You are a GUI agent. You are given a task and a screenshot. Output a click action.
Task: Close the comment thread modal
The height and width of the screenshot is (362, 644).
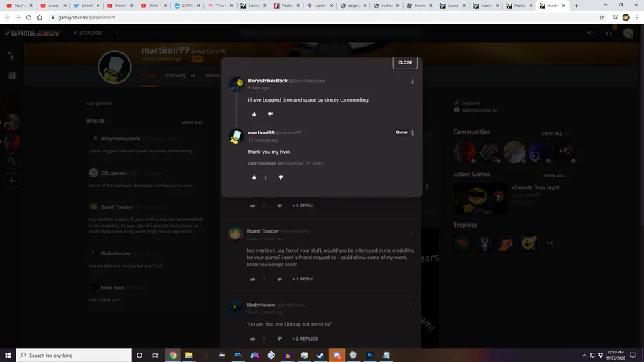coord(404,62)
